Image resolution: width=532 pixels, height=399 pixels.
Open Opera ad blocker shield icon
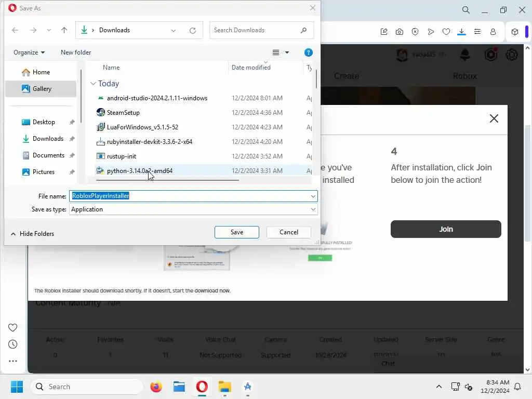pyautogui.click(x=415, y=32)
